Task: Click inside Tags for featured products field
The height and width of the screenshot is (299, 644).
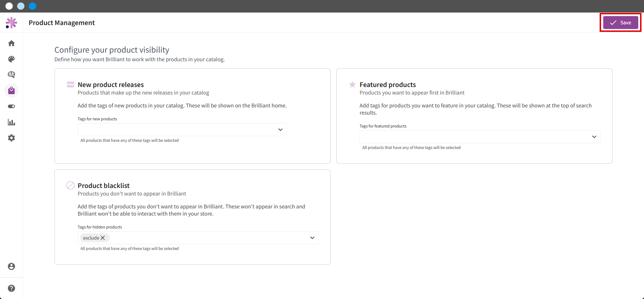Action: pos(480,137)
